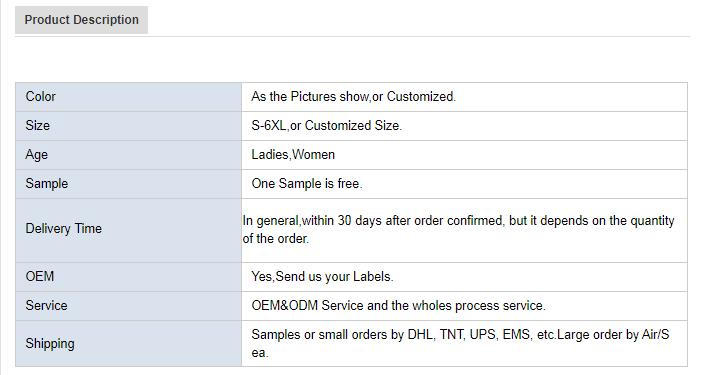Select the 'S-6XL,or Customized Size.' value
Screen dimensions: 701x375
(x=326, y=126)
